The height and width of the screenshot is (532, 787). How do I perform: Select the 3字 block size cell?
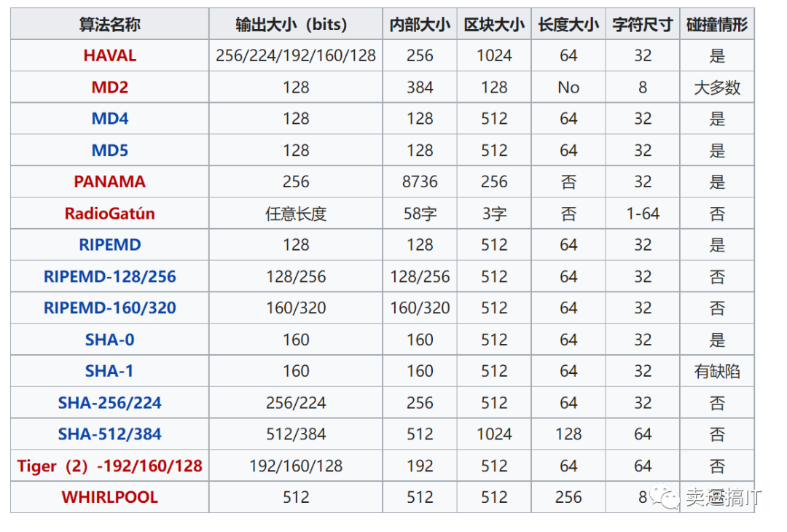[494, 214]
